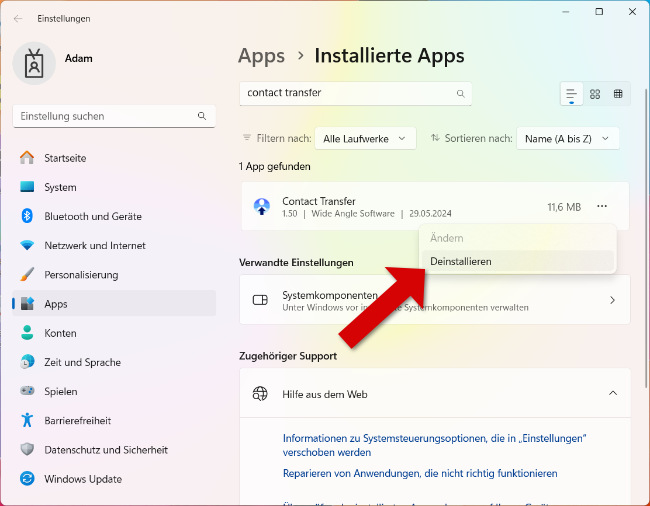Open three-dot menu for Contact Transfer

(x=602, y=206)
